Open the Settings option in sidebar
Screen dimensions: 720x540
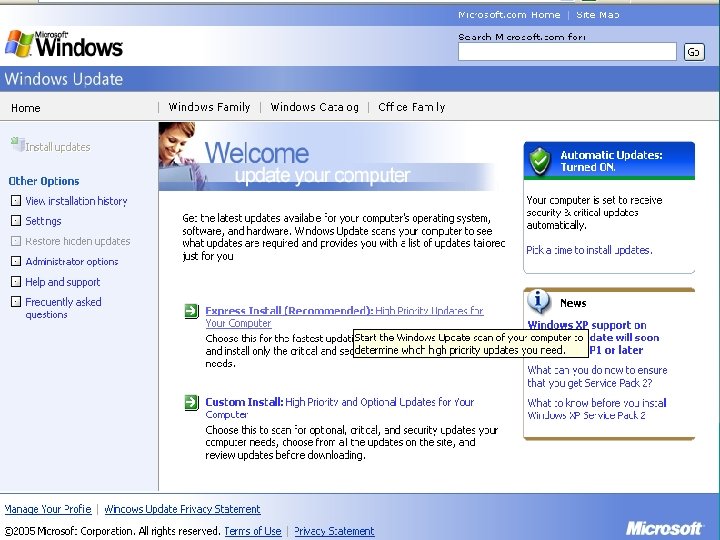tap(43, 221)
